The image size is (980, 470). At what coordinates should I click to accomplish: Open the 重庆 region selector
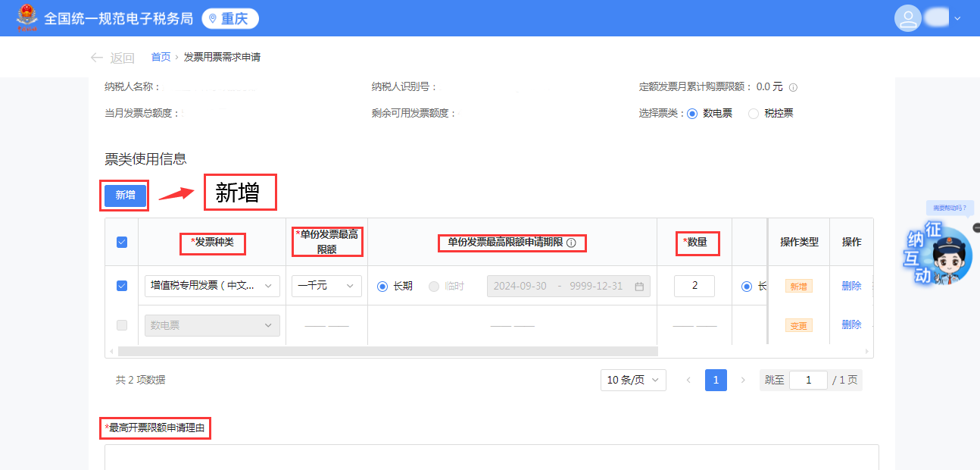(x=230, y=18)
